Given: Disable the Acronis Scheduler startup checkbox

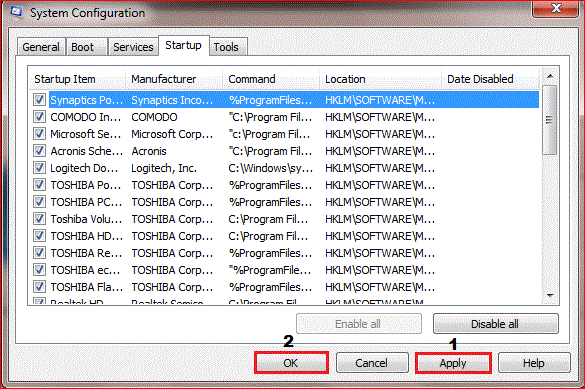Looking at the screenshot, I should coord(39,151).
